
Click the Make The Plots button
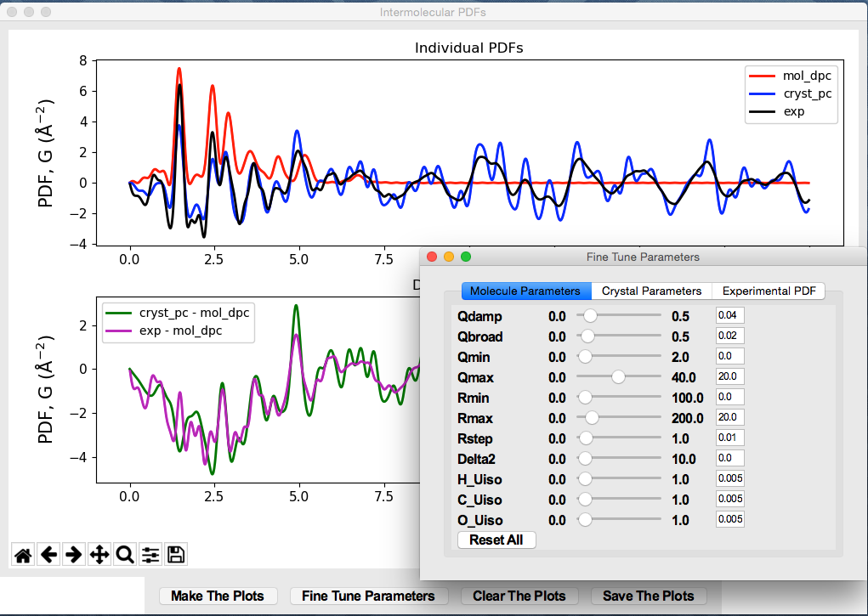click(x=217, y=596)
